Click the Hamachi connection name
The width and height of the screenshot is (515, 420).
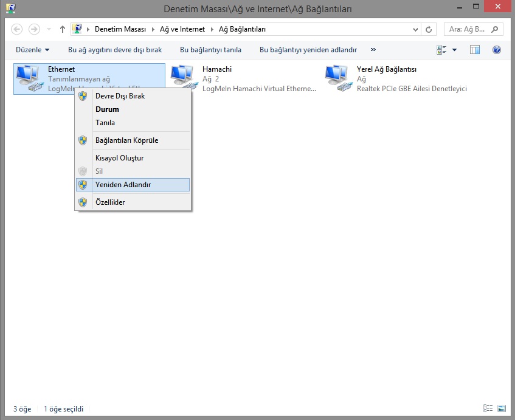click(x=217, y=69)
